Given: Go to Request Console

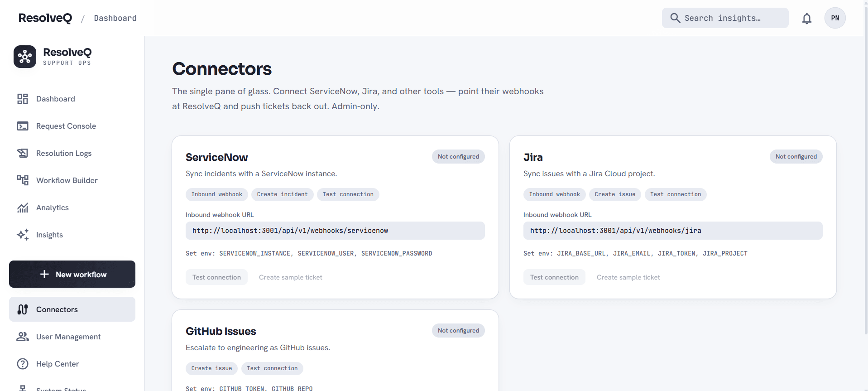Looking at the screenshot, I should 72,126.
